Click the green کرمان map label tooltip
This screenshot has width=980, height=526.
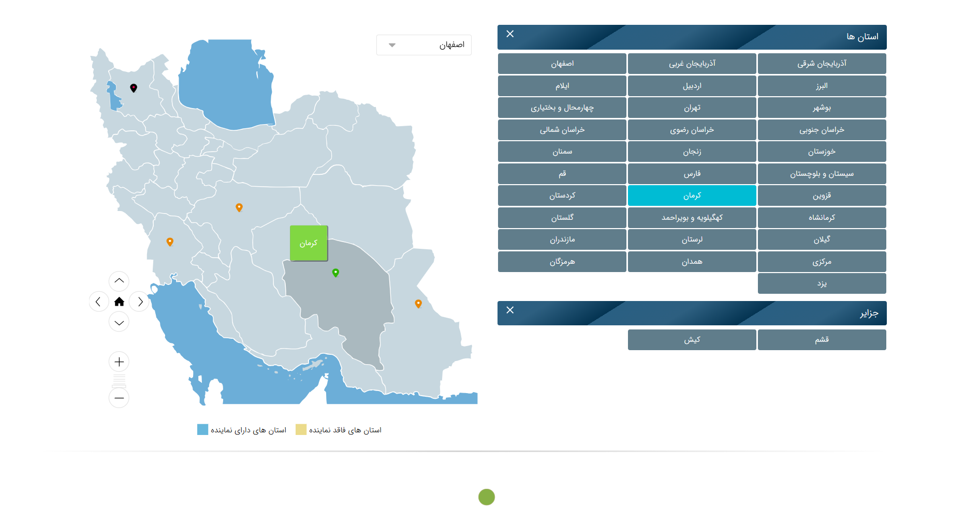(x=309, y=243)
